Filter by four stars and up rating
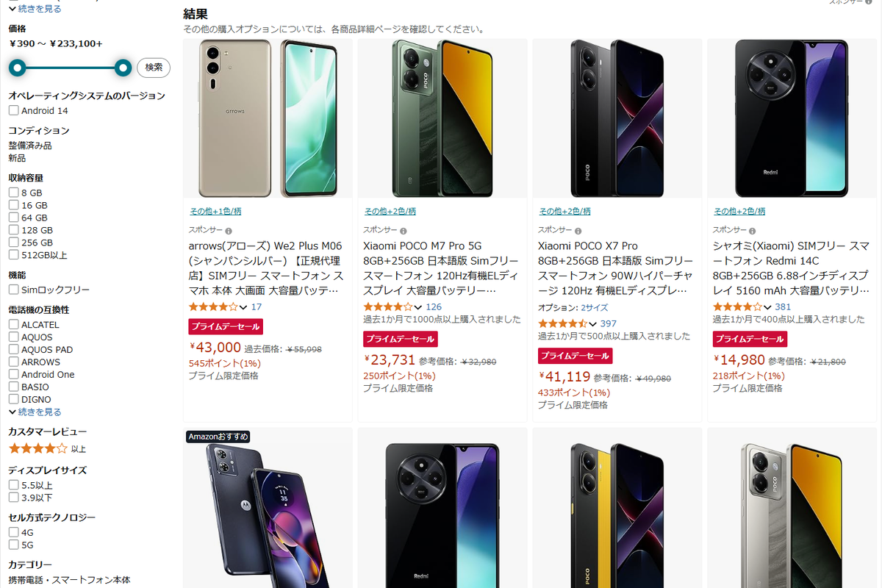This screenshot has width=882, height=588. 47,448
